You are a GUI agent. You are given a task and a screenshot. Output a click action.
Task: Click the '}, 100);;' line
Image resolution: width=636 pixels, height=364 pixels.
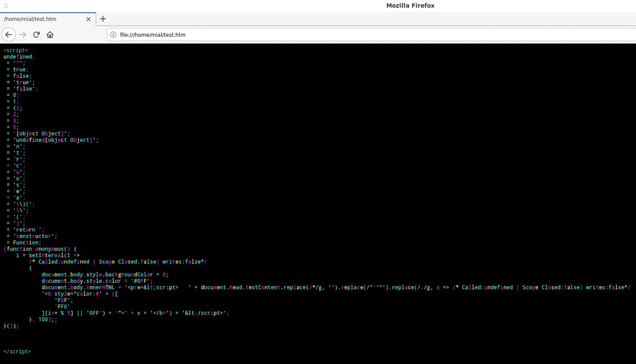[43, 320]
